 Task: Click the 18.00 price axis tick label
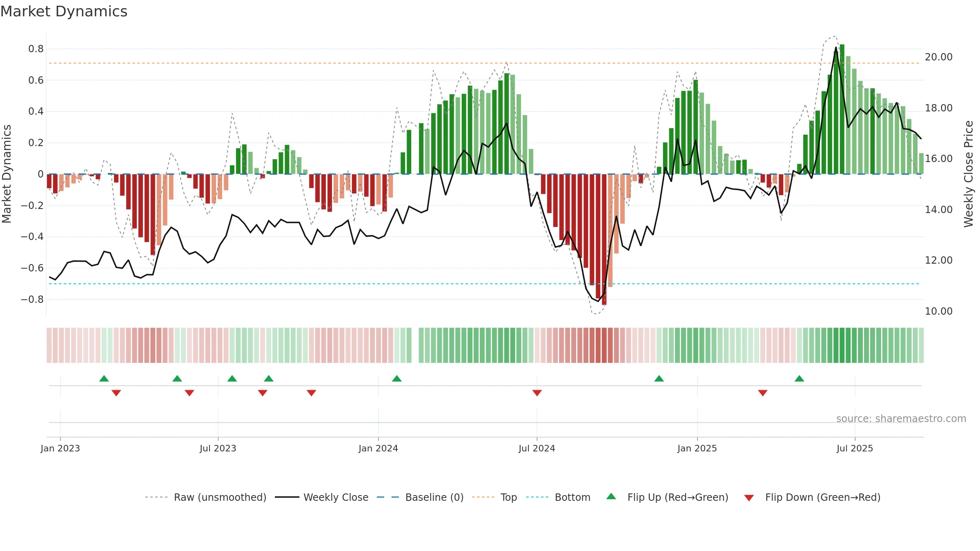click(x=939, y=108)
